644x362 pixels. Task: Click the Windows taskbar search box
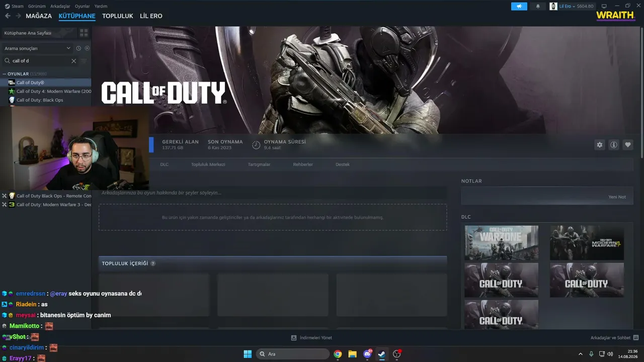click(293, 354)
